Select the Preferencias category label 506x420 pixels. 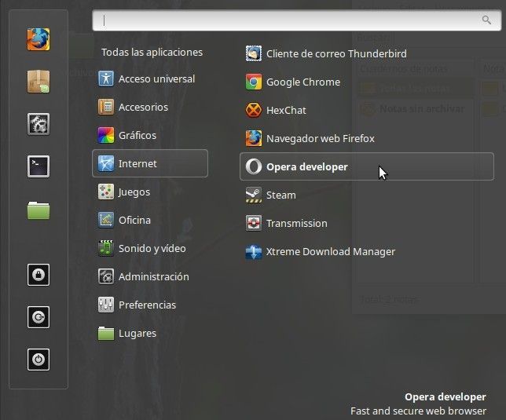(147, 305)
